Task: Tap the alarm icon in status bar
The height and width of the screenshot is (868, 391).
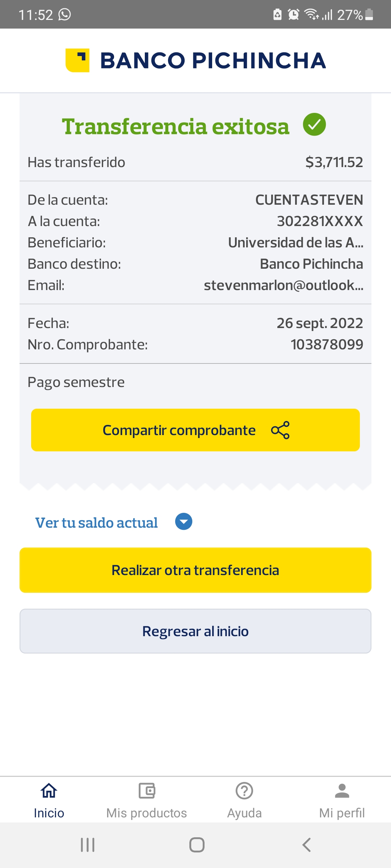Action: click(x=293, y=14)
